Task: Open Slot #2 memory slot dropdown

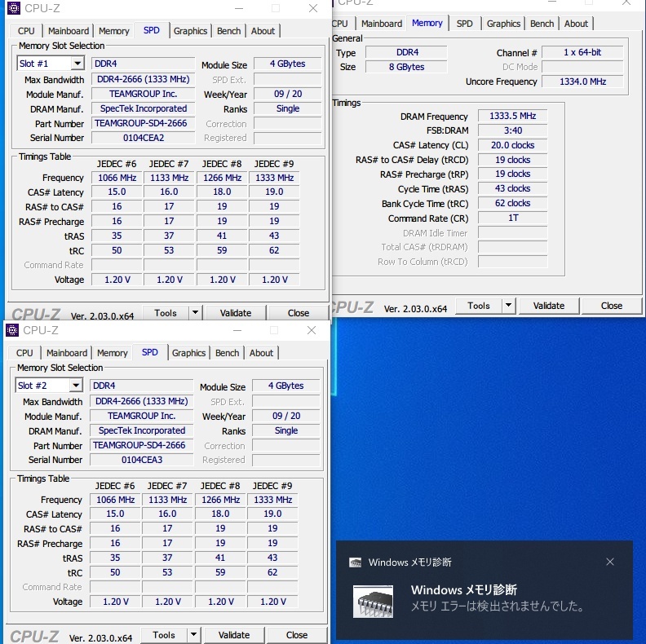Action: pos(75,386)
